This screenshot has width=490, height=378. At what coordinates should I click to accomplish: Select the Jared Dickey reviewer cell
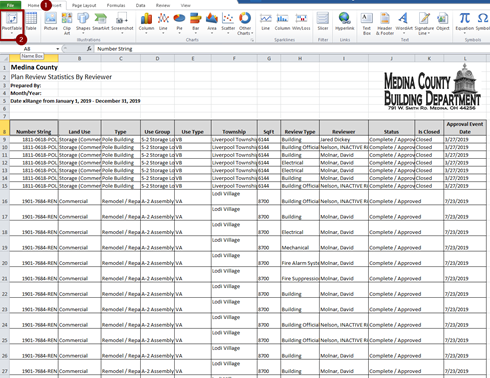pyautogui.click(x=344, y=139)
